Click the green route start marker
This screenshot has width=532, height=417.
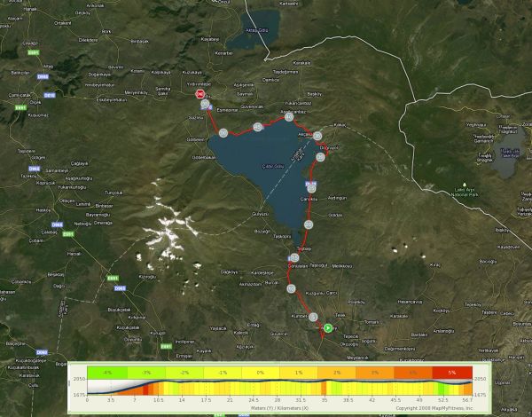327,328
